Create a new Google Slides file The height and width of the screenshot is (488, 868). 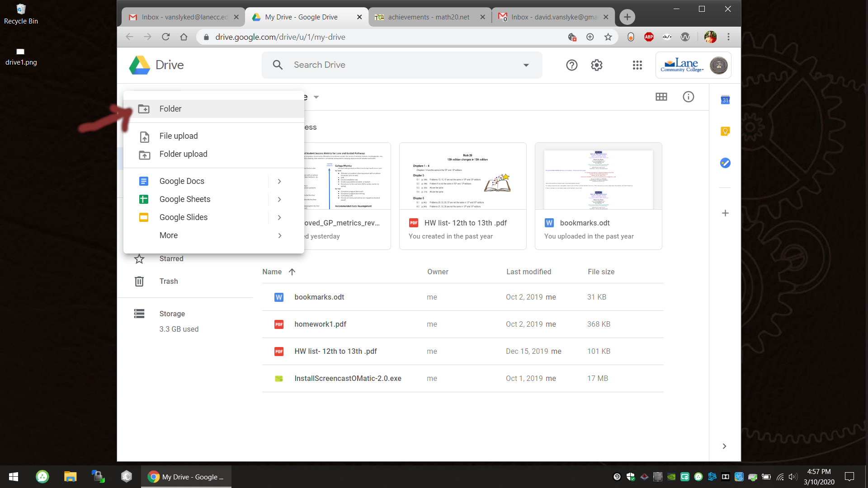point(195,217)
